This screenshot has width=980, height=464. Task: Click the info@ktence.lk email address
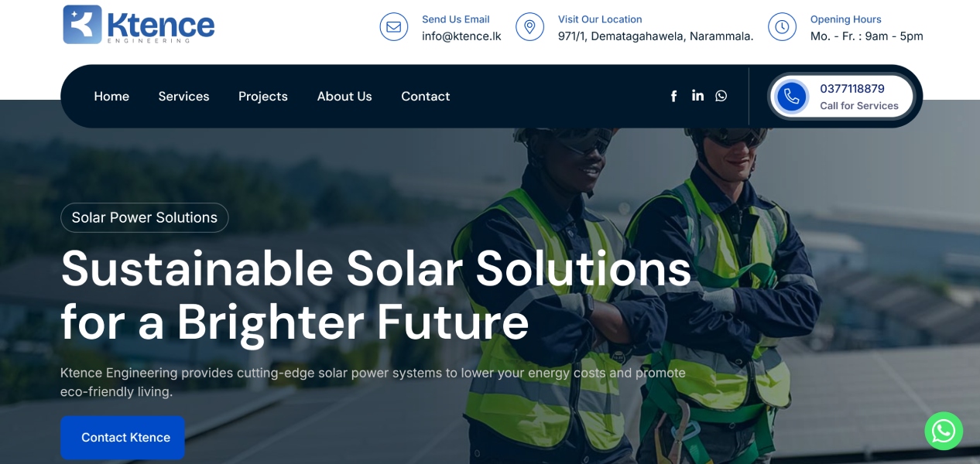click(x=461, y=36)
